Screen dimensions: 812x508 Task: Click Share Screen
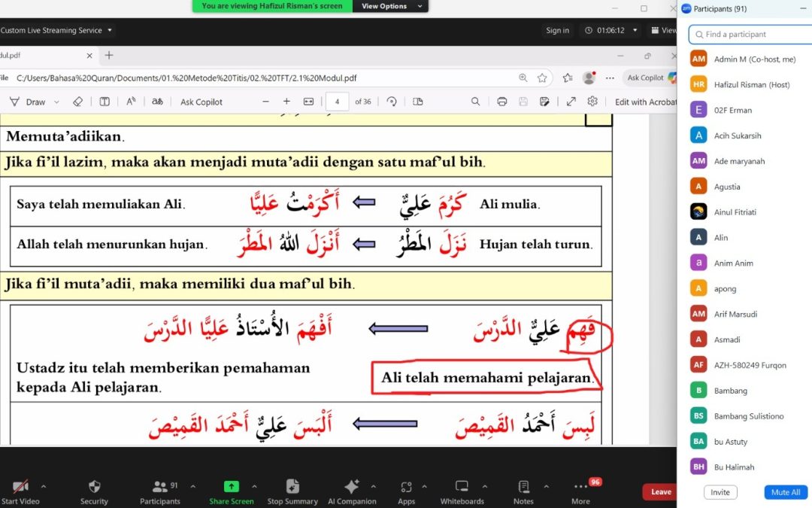(x=232, y=492)
